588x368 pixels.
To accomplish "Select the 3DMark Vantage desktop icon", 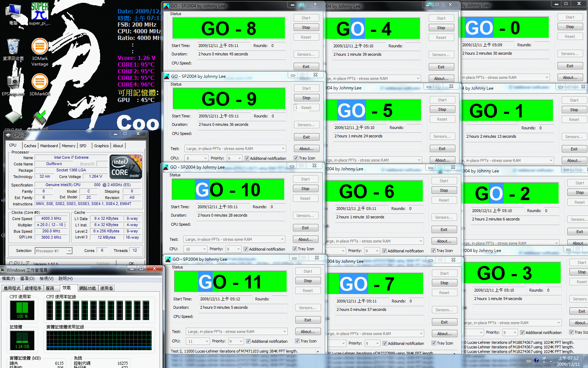I will point(40,52).
